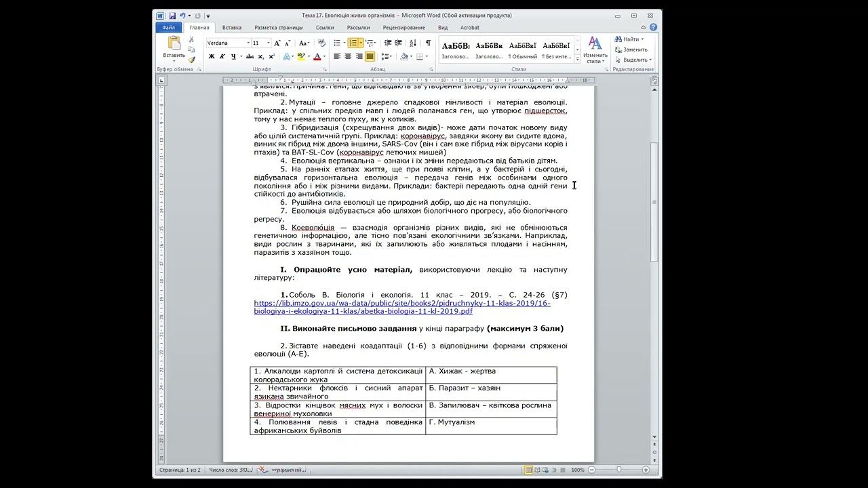This screenshot has height=488, width=868.
Task: Toggle italic formatting (К)
Action: coord(222,56)
